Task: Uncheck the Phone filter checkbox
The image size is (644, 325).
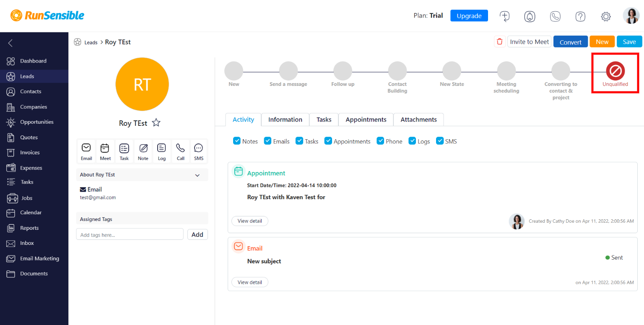Action: 380,140
